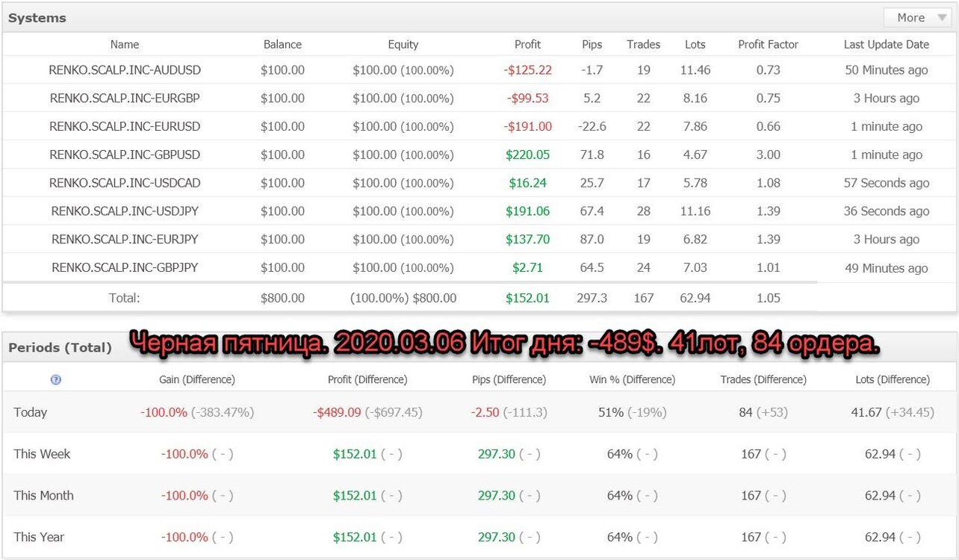Sort by Last Update Date header
Image resolution: width=959 pixels, height=560 pixels.
point(887,45)
